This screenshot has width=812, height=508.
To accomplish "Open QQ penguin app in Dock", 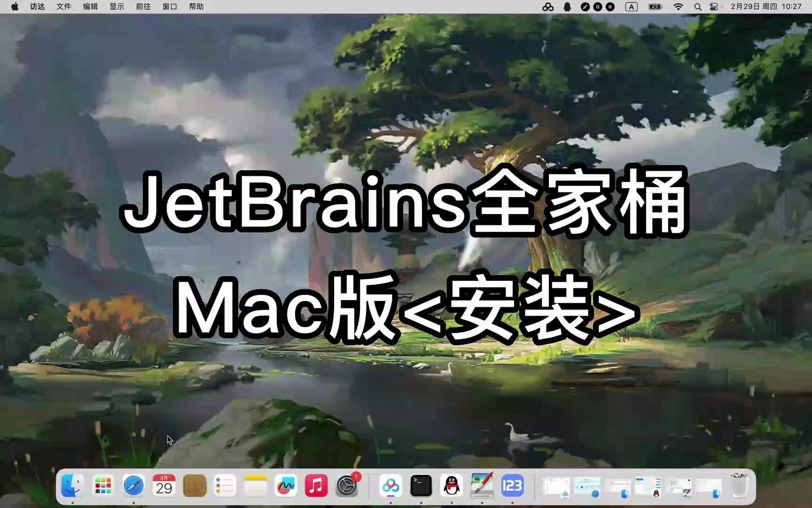I will (452, 485).
